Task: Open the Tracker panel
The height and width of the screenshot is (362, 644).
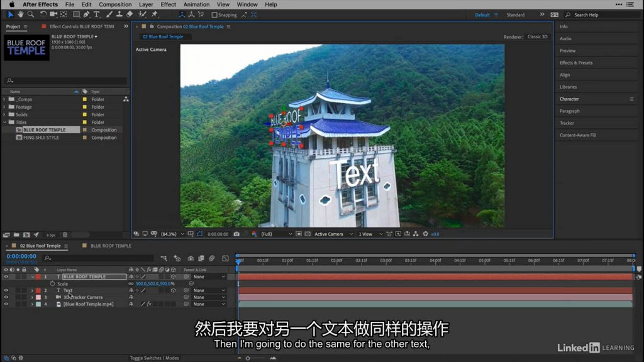Action: pyautogui.click(x=567, y=123)
